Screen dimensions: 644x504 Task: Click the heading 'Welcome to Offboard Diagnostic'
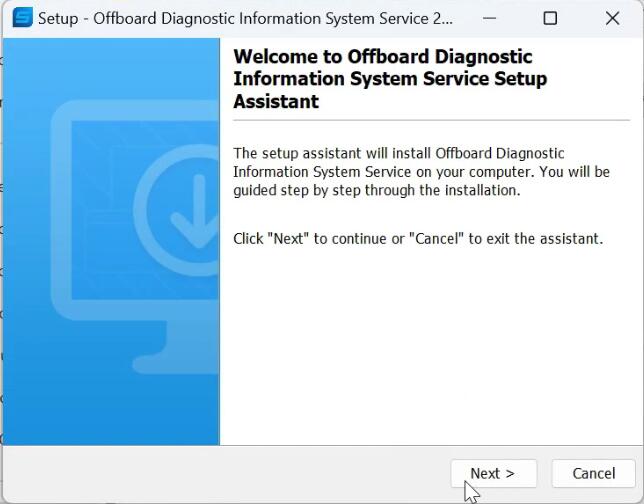383,57
